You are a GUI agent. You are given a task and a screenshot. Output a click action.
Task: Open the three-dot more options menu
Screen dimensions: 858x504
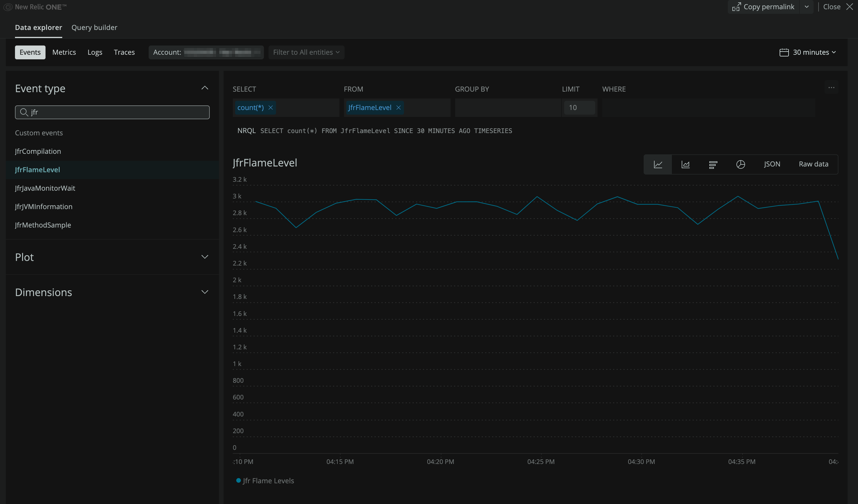pos(831,88)
